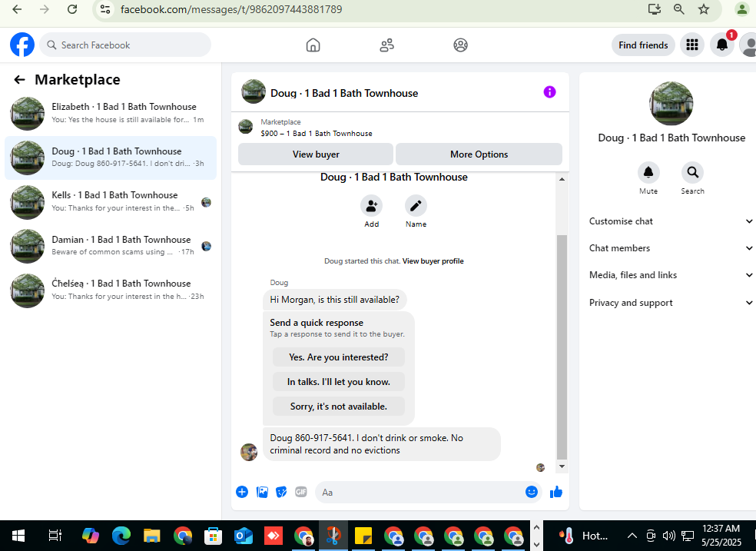Screen dimensions: 756x551
Task: Click Find friends button
Action: (x=643, y=45)
